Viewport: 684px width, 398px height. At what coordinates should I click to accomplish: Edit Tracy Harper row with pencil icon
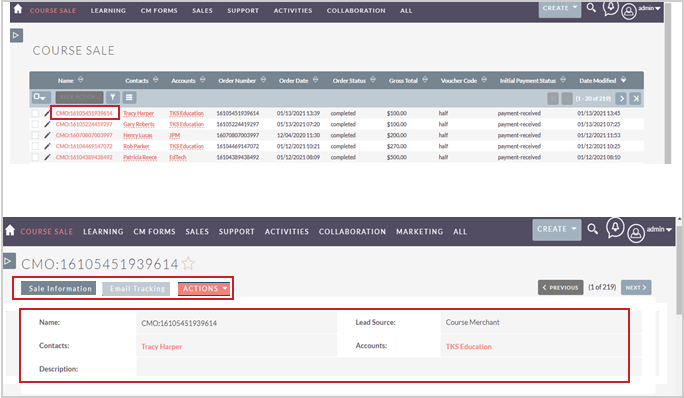47,113
